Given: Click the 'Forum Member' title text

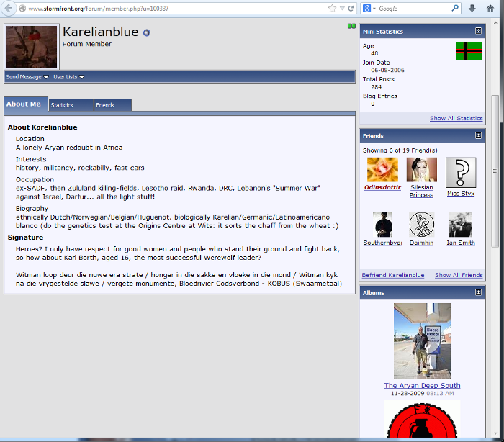Looking at the screenshot, I should [x=87, y=44].
